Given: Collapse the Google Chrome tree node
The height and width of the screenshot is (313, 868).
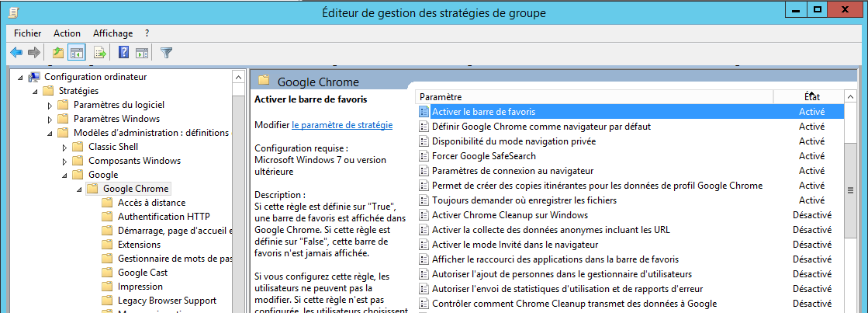Looking at the screenshot, I should [80, 189].
